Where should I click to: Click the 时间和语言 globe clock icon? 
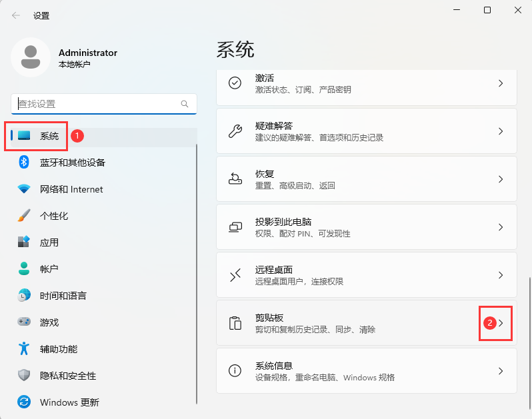point(24,295)
